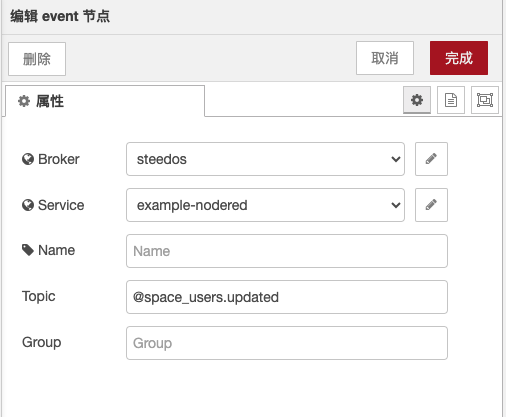Delete the node with 删除 button
Viewport: 506px width, 417px height.
tap(37, 59)
